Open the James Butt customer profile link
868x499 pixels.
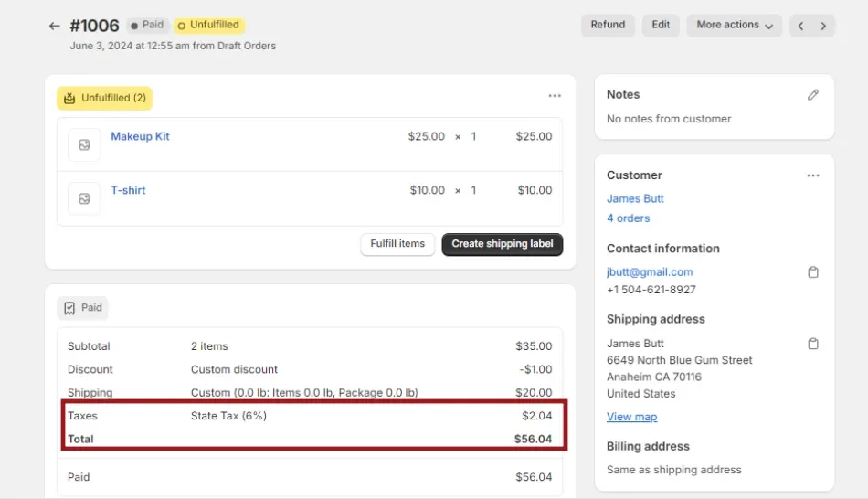[635, 199]
